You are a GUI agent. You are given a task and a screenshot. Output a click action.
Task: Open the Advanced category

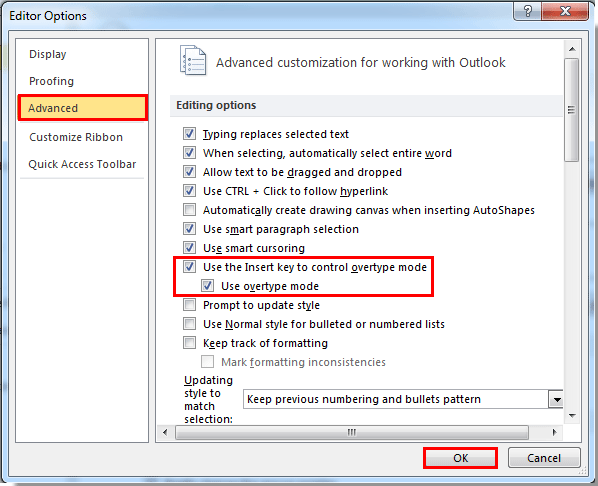83,108
